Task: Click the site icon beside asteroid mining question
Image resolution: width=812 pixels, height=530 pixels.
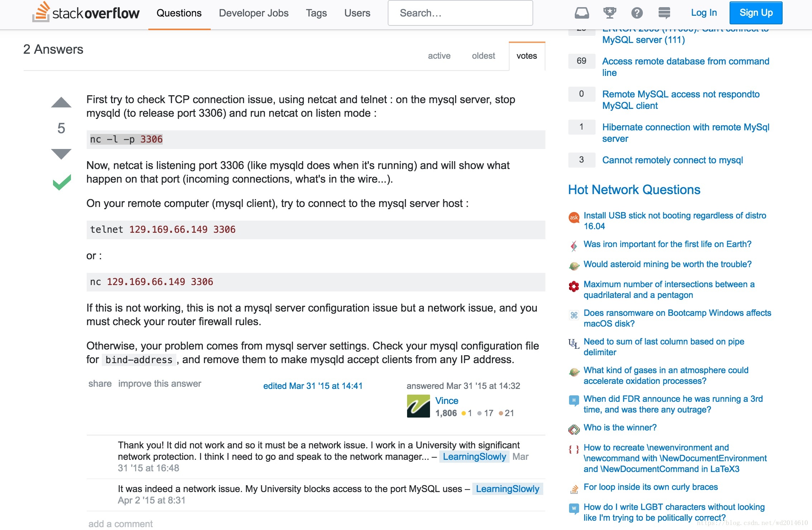Action: click(574, 266)
